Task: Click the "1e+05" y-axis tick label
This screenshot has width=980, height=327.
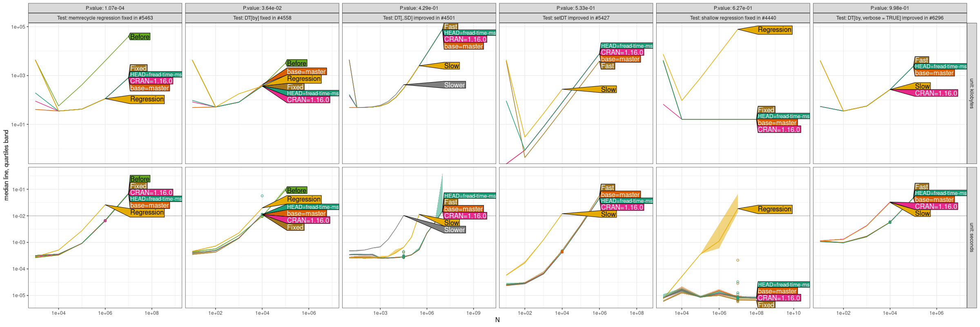Action: (18, 27)
